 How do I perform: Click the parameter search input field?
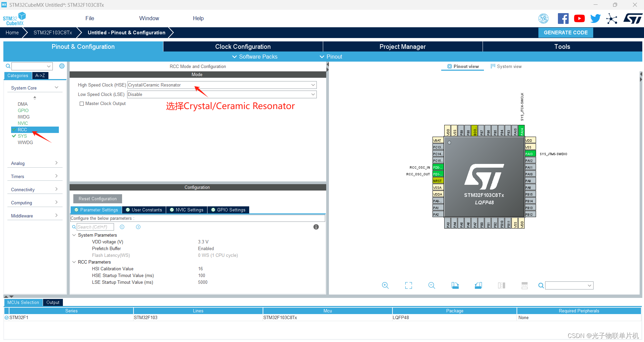(x=95, y=227)
